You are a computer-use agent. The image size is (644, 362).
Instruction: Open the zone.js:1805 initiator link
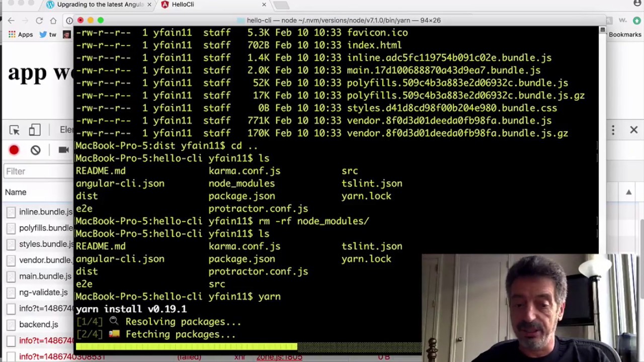[279, 357]
